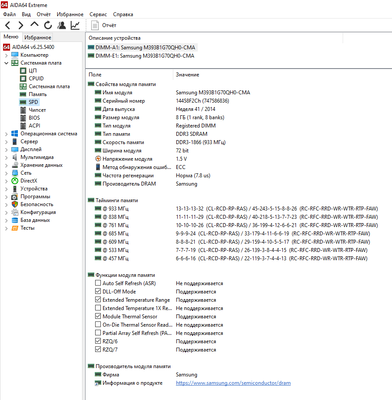This screenshot has height=400, width=392.
Task: Toggle RZQ/7 checkbox
Action: click(x=98, y=349)
